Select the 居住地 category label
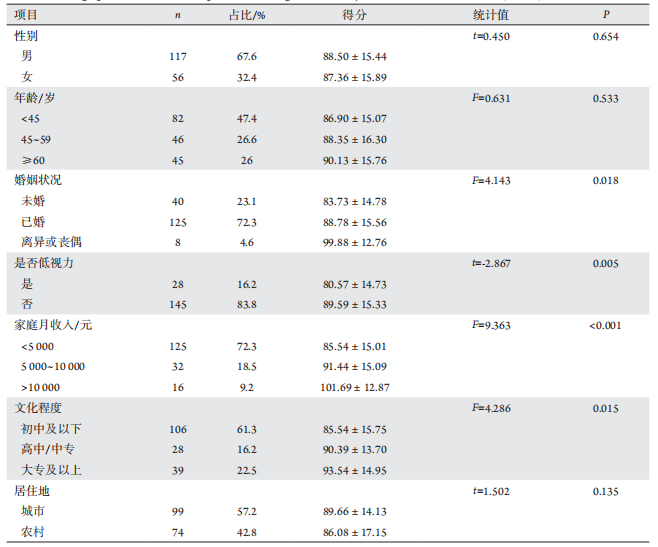Screen dimensions: 658x547 tap(32, 491)
